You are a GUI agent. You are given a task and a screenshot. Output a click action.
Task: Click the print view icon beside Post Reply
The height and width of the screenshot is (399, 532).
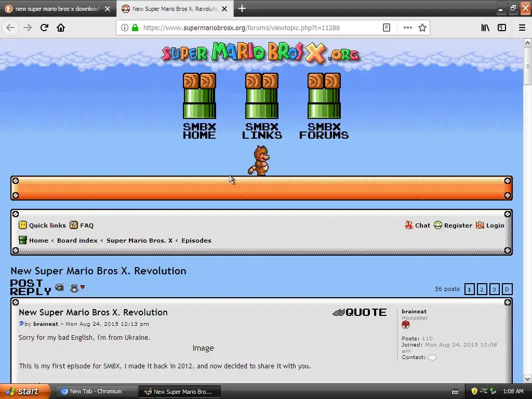(x=59, y=287)
